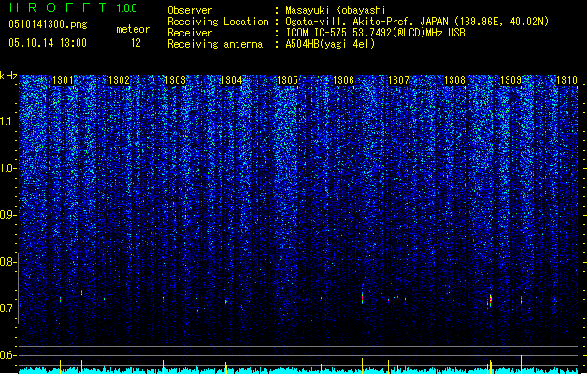Image resolution: width=588 pixels, height=374 pixels.
Task: Click the 1307 time marker
Action: tap(398, 80)
